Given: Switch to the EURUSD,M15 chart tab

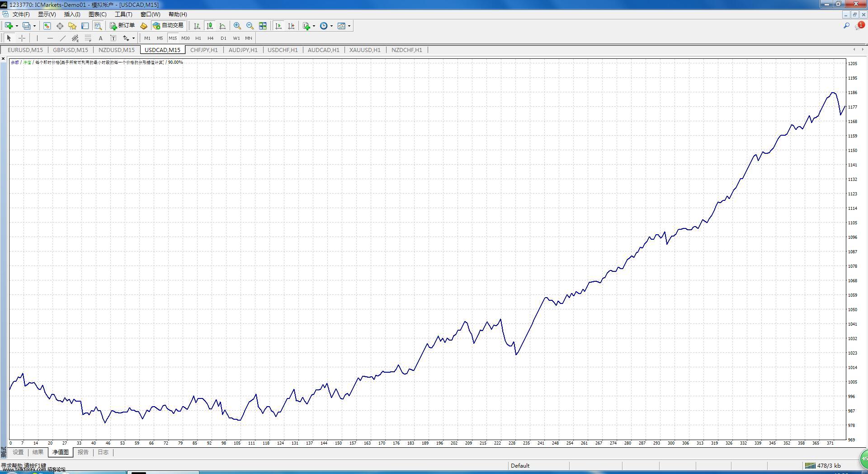Looking at the screenshot, I should [x=25, y=50].
